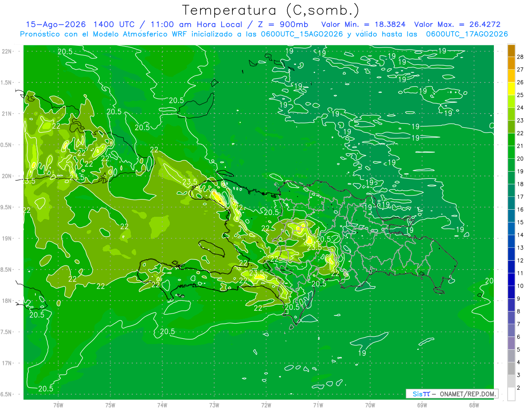The width and height of the screenshot is (532, 411).
Task: Click the dark orange legend swatch above 28
Action: [511, 51]
